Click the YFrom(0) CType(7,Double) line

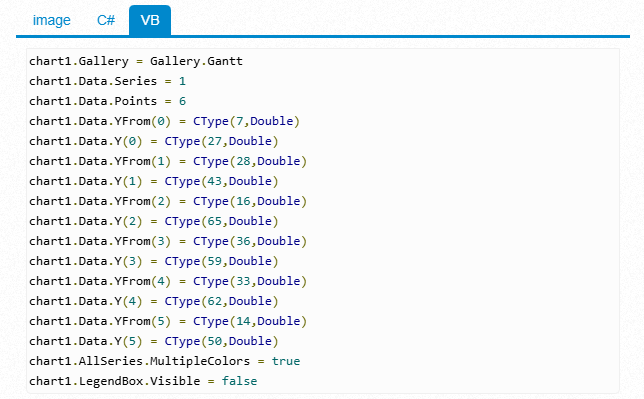[164, 121]
